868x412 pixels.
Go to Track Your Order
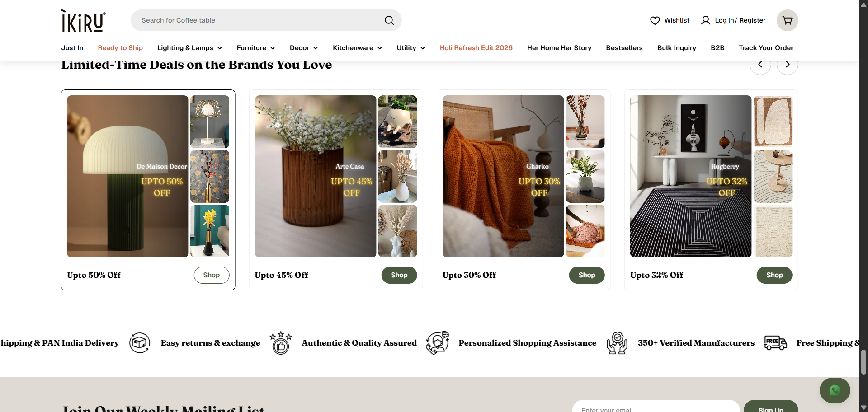[x=766, y=48]
